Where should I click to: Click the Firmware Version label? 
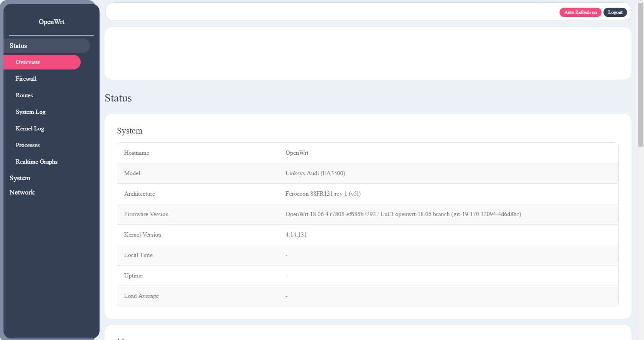coord(146,214)
